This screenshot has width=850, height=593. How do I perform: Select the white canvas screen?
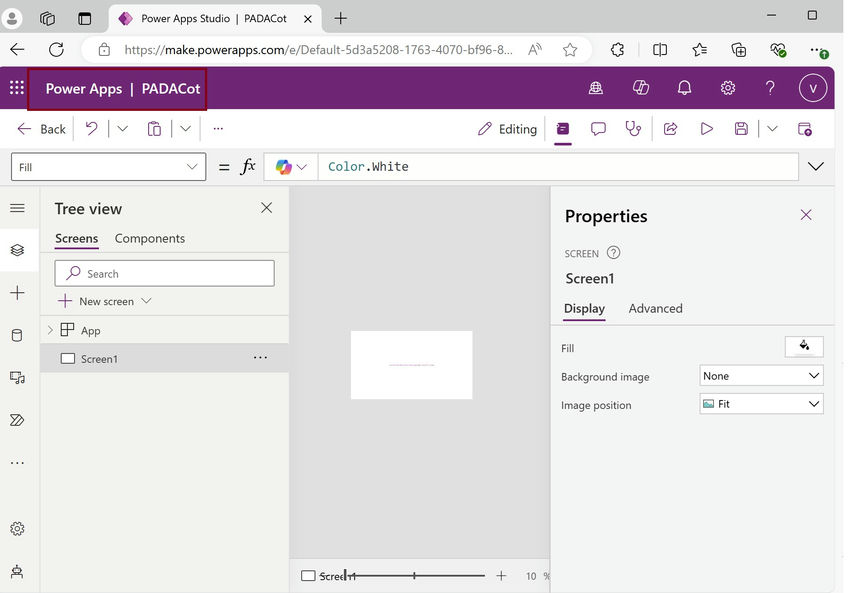coord(411,365)
